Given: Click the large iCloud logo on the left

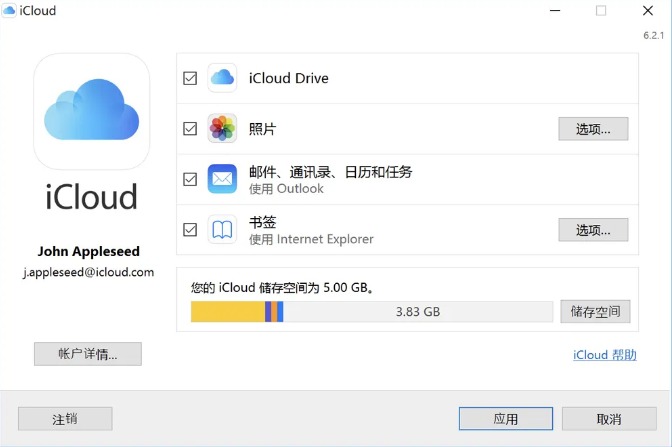Looking at the screenshot, I should click(x=92, y=111).
